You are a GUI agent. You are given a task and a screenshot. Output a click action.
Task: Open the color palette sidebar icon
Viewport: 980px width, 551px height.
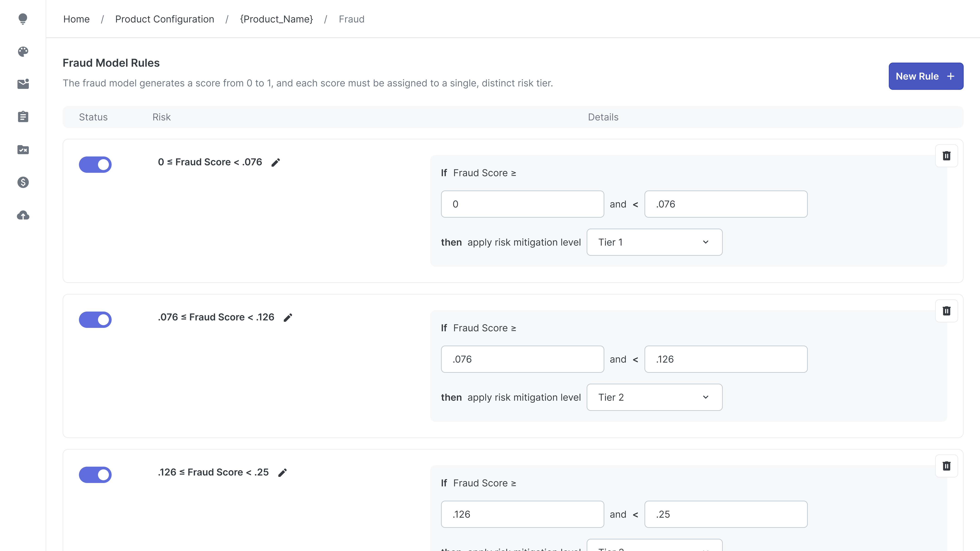[x=23, y=51]
